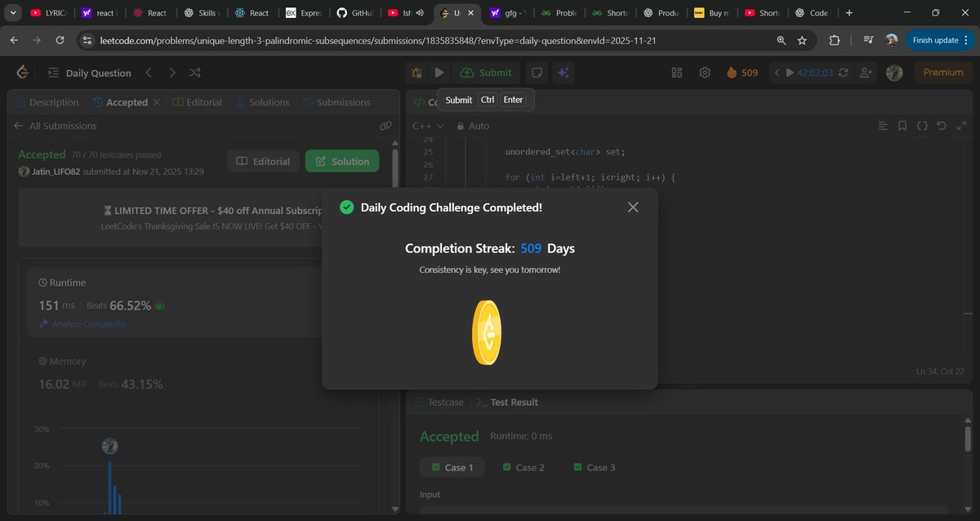Expand the editor to fullscreen
Viewport: 980px width, 521px height.
pos(961,126)
